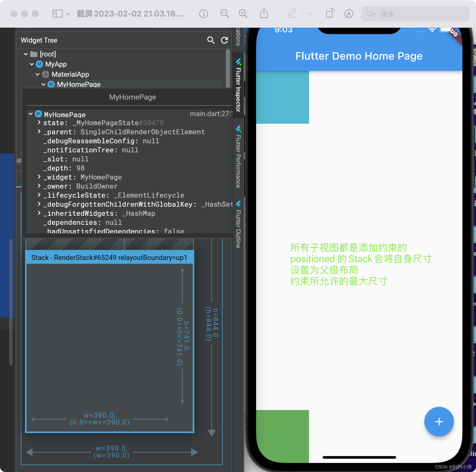This screenshot has height=472, width=476.
Task: Click the w=390.0 Stack width label
Action: 100,419
